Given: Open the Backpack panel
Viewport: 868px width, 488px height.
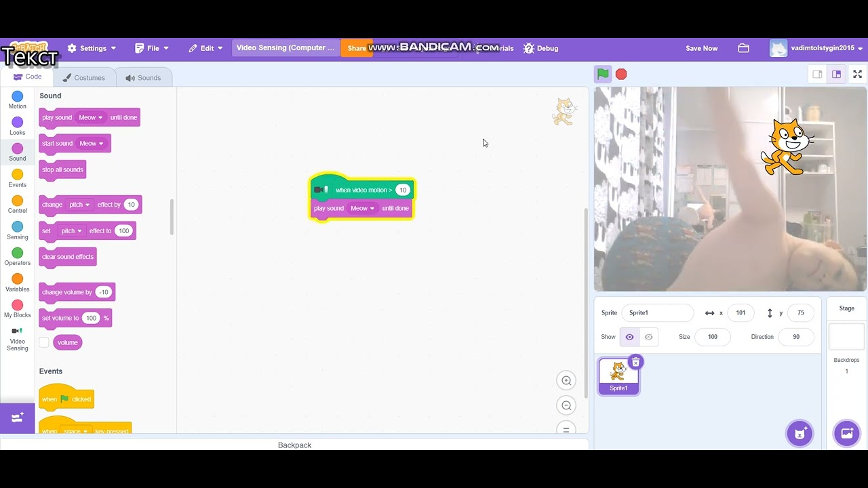Looking at the screenshot, I should coord(294,445).
